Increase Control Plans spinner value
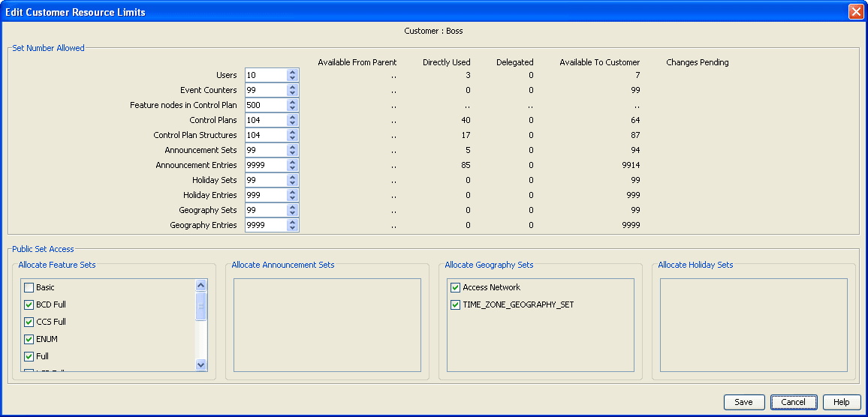This screenshot has width=868, height=417. [292, 117]
